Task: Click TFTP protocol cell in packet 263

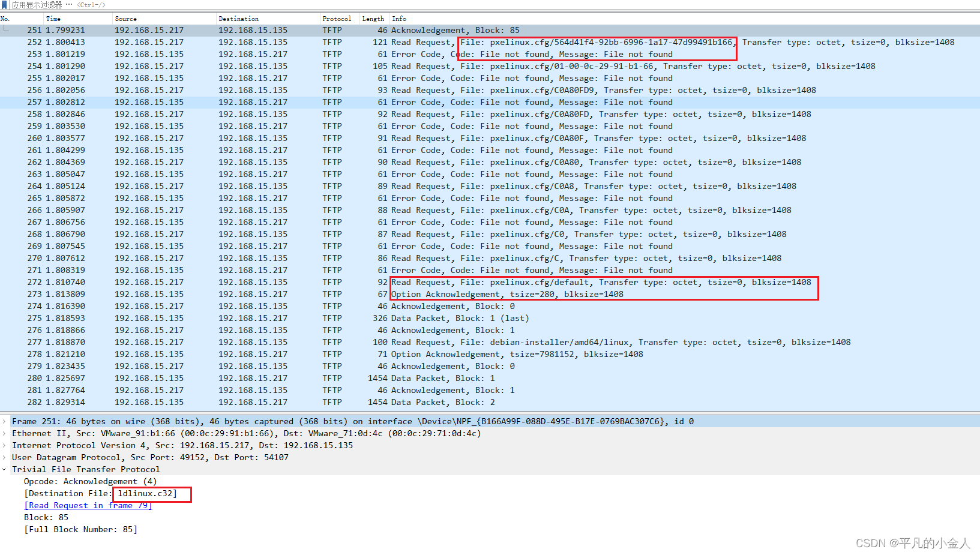Action: coord(332,174)
